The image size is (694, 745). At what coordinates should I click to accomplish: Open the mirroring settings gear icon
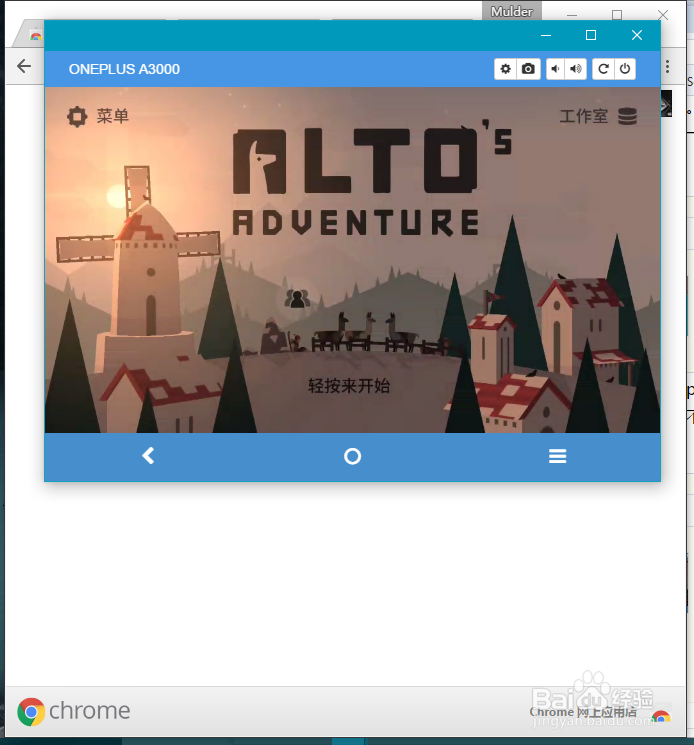click(505, 69)
